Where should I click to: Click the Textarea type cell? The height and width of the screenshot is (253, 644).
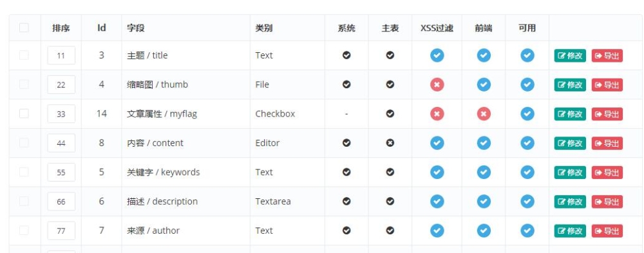click(273, 201)
